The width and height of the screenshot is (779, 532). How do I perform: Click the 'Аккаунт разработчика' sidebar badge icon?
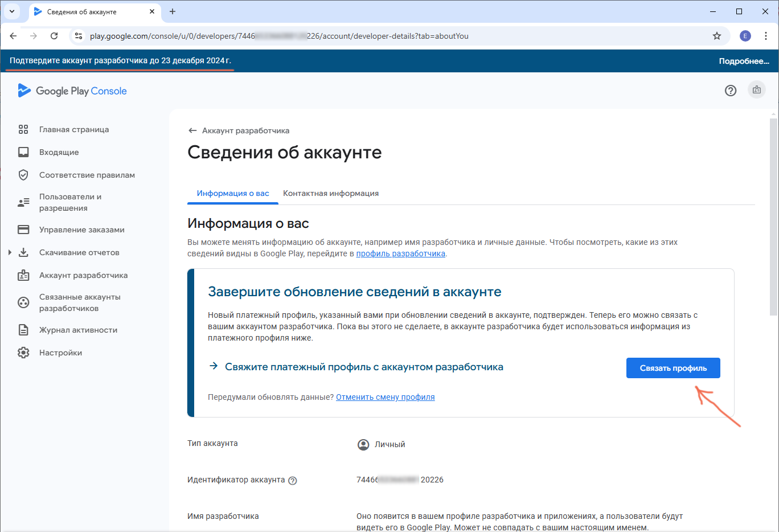pyautogui.click(x=23, y=275)
